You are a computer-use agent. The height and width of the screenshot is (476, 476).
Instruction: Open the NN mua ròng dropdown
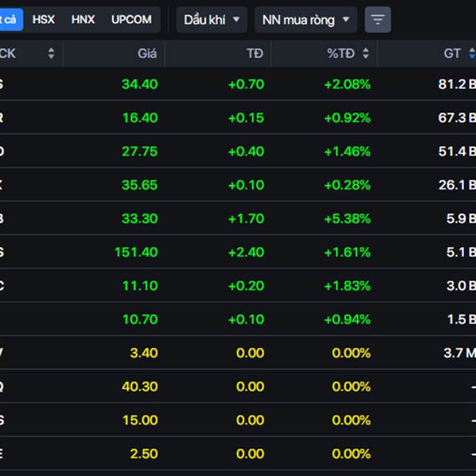point(305,20)
